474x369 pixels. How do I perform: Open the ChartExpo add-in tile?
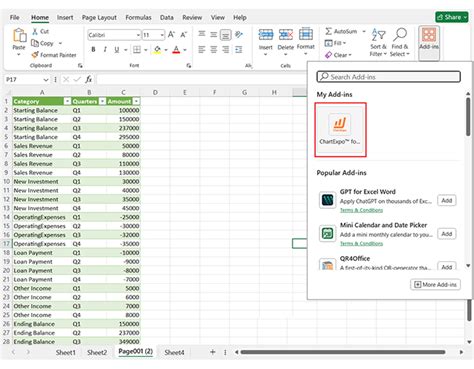pyautogui.click(x=340, y=130)
